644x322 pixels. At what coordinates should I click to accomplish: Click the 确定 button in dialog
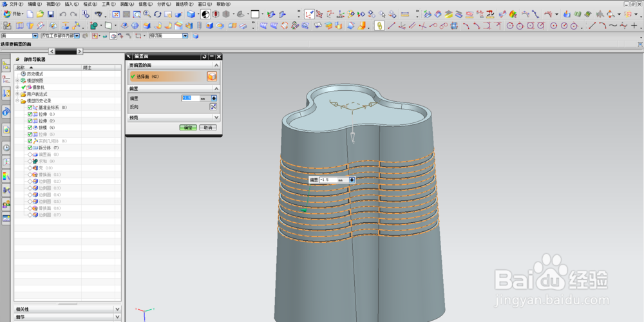coord(188,128)
